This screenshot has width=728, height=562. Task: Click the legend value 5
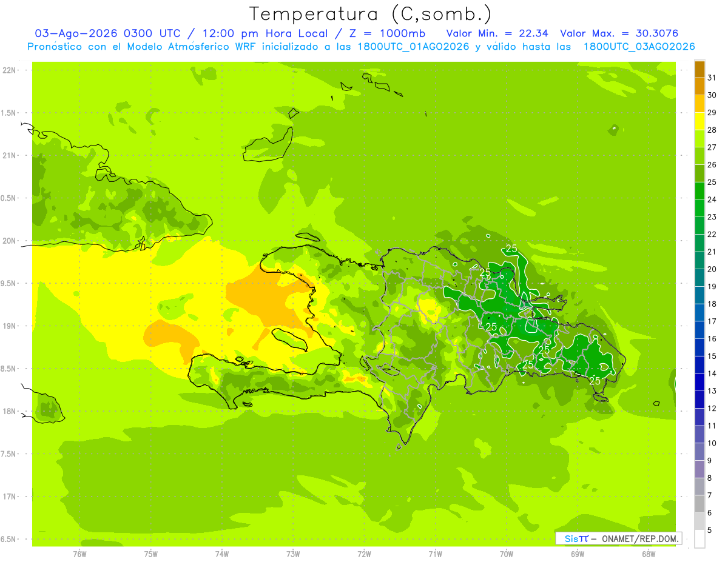pyautogui.click(x=710, y=530)
